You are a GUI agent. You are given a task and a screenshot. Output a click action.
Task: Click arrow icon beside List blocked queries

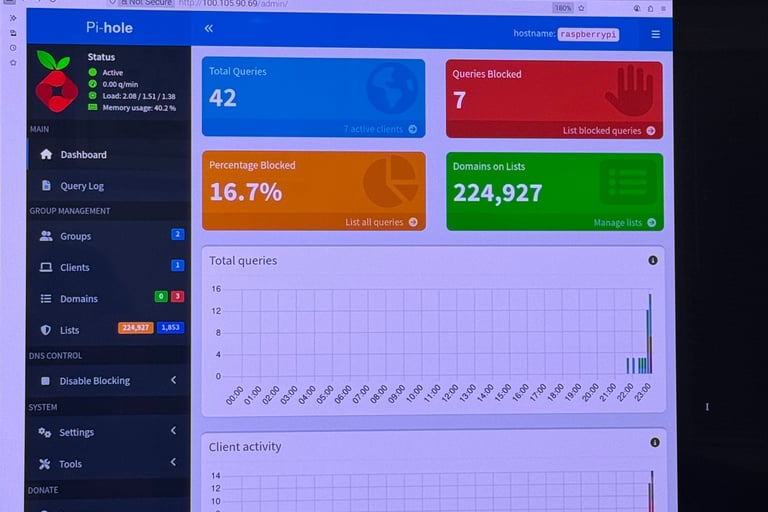[x=651, y=130]
